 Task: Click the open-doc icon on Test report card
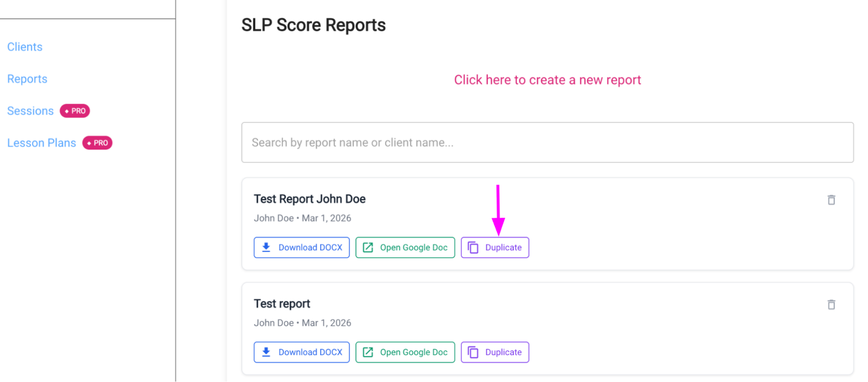[368, 352]
